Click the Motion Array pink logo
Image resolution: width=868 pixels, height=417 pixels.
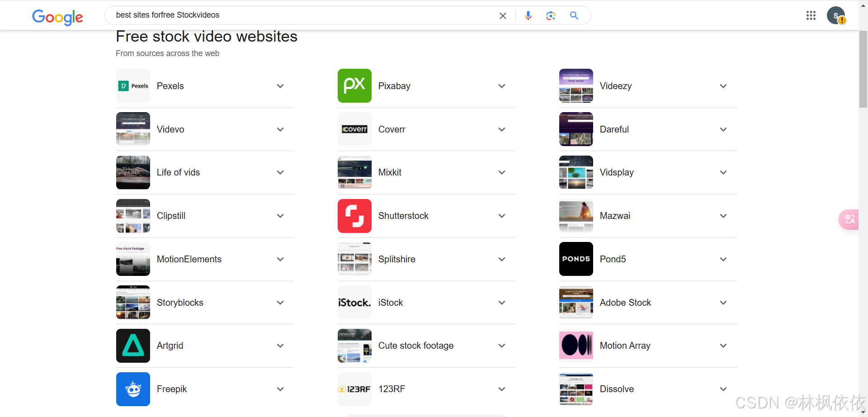point(576,346)
